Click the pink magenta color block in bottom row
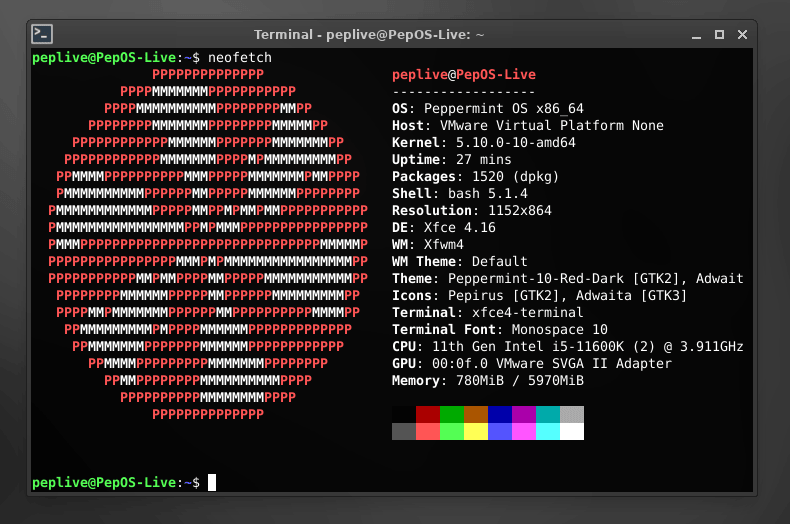This screenshot has width=790, height=524. coord(524,431)
